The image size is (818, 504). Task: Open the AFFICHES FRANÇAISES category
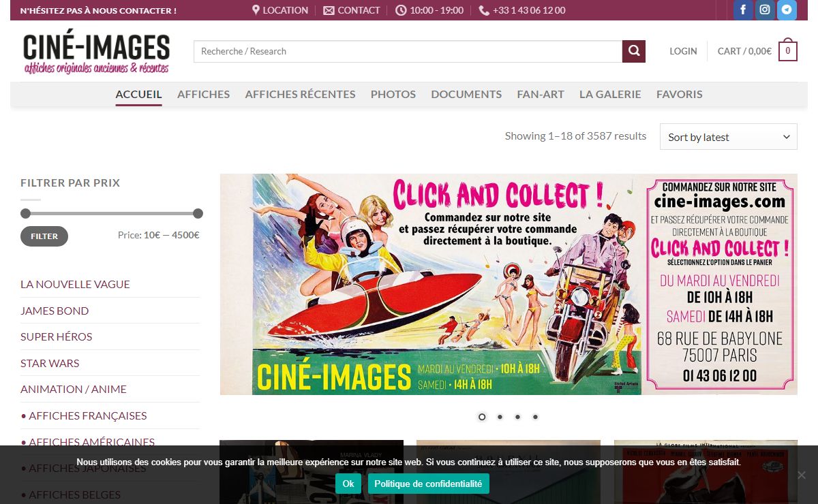(x=84, y=415)
